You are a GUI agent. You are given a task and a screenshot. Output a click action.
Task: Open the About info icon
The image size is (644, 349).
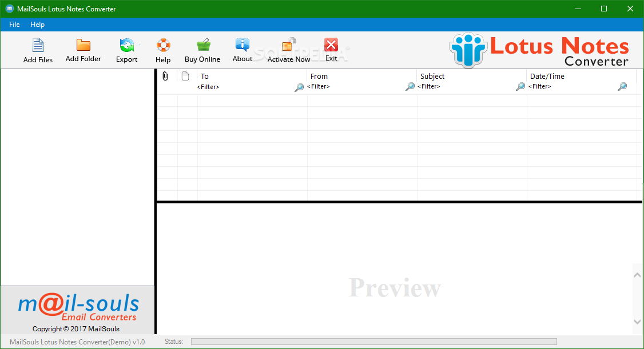pos(243,45)
